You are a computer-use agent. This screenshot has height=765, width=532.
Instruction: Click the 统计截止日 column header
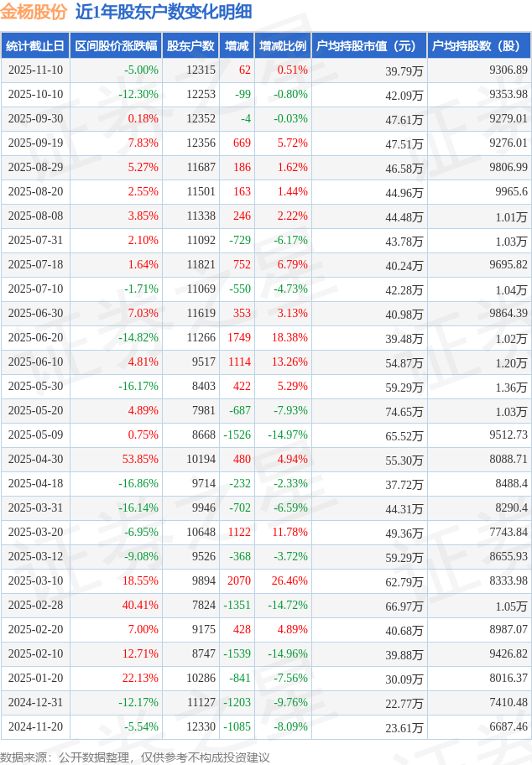click(35, 46)
